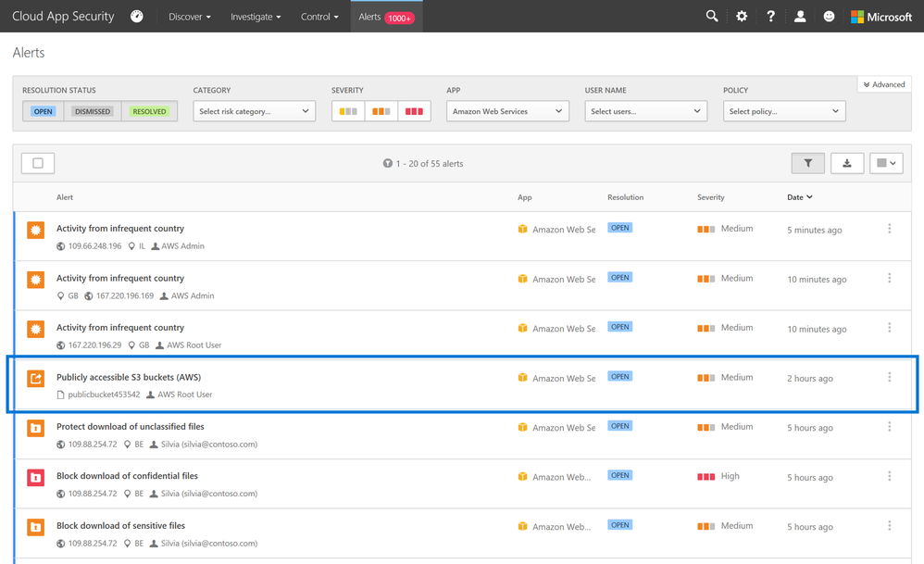Open the Select policy dropdown
Viewport: 924px width, 564px height.
[x=784, y=111]
